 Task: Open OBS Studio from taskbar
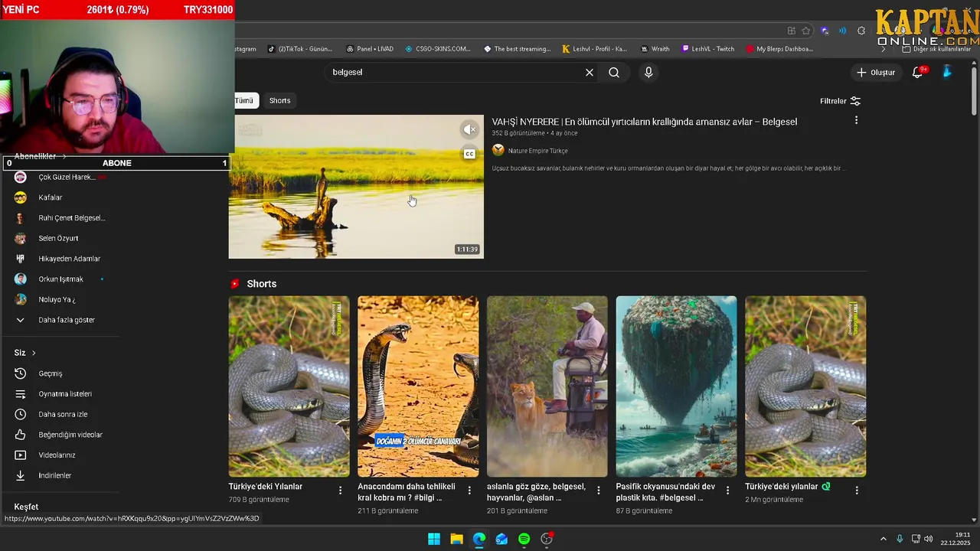pyautogui.click(x=547, y=539)
